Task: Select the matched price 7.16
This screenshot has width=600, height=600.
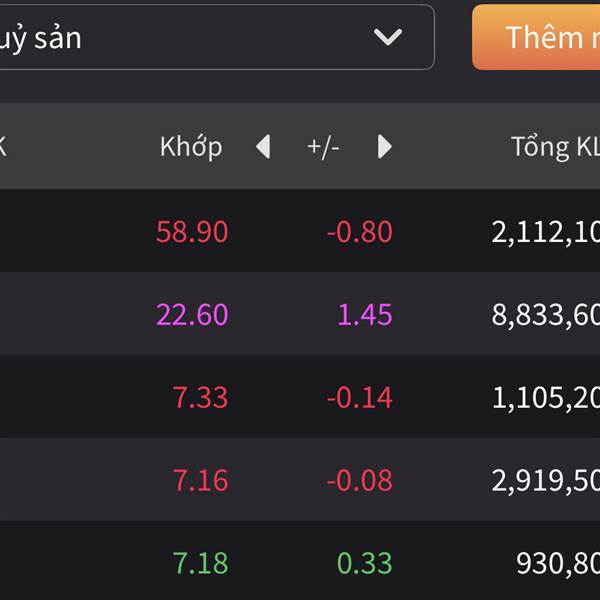Action: 201,480
